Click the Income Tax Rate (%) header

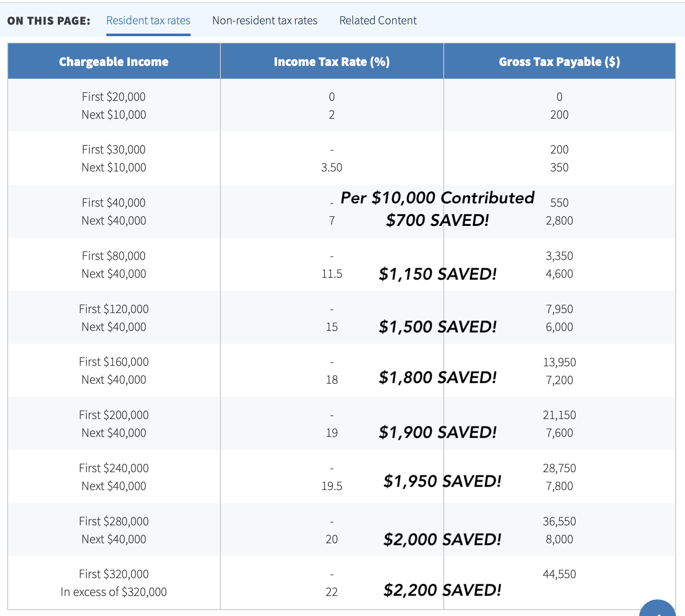tap(331, 62)
